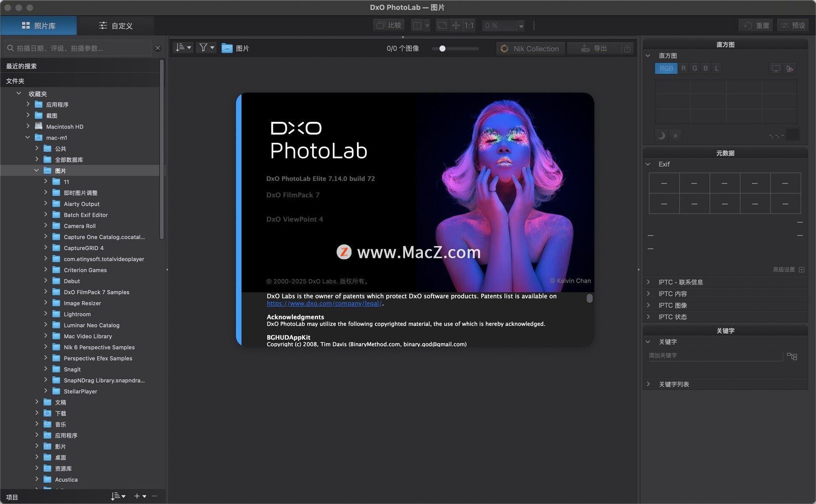Select the 截图 folder

tap(52, 116)
